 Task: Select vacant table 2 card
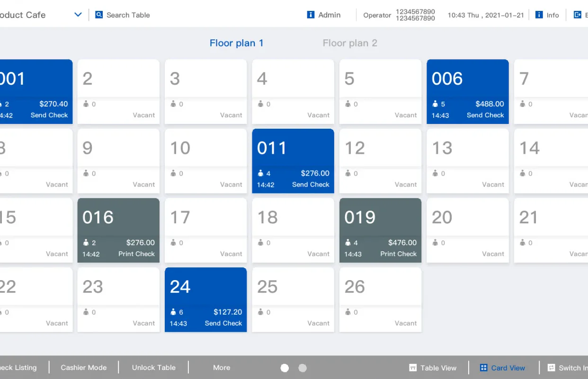pos(118,91)
